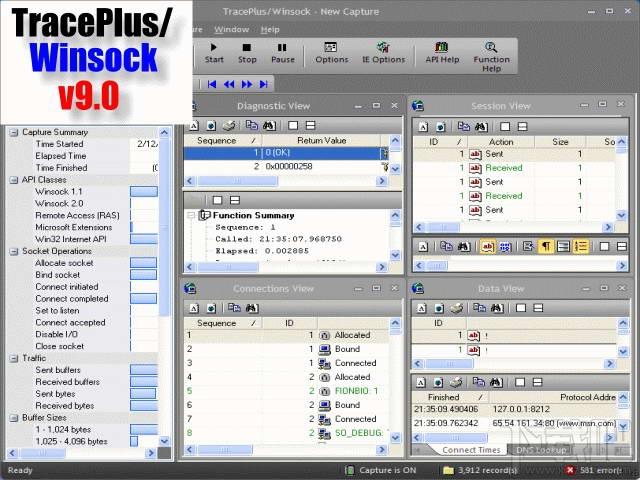Screen dimensions: 640x480
Task: Click the copy icon in Diagnostic View
Action: 251,125
